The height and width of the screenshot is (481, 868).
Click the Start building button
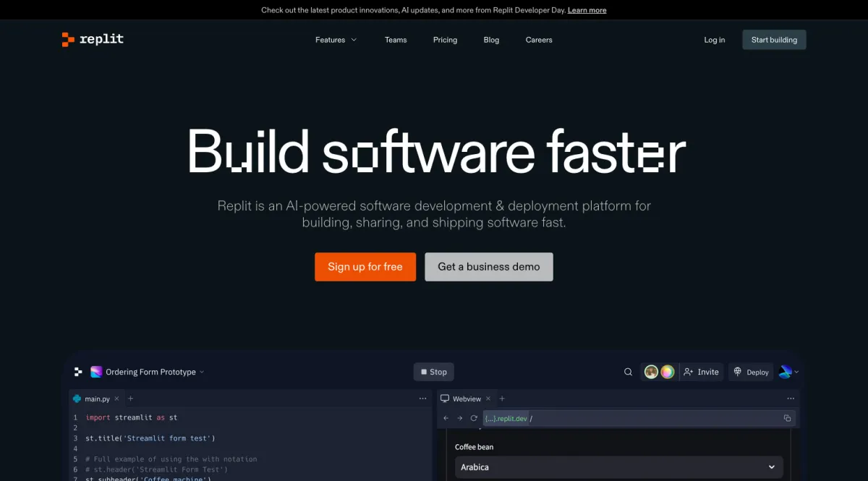pyautogui.click(x=774, y=40)
